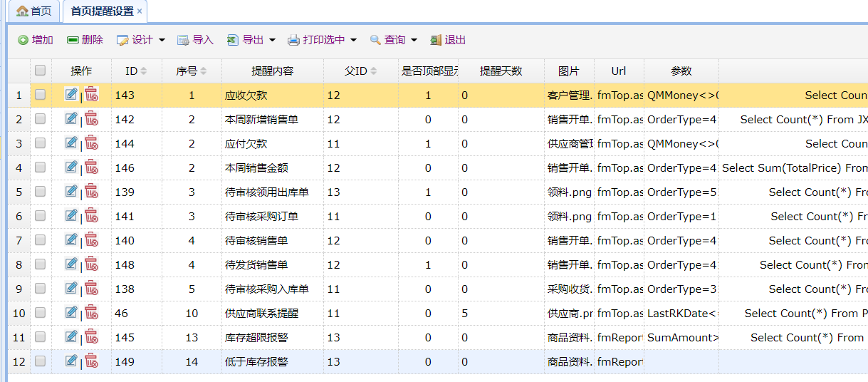The image size is (868, 382).
Task: Click the 退出 exit toolbar button
Action: (447, 40)
